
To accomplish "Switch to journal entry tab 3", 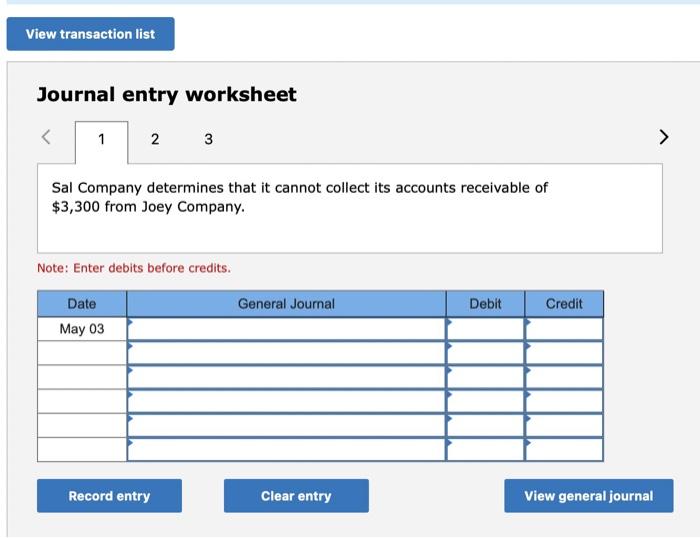I will (x=208, y=139).
